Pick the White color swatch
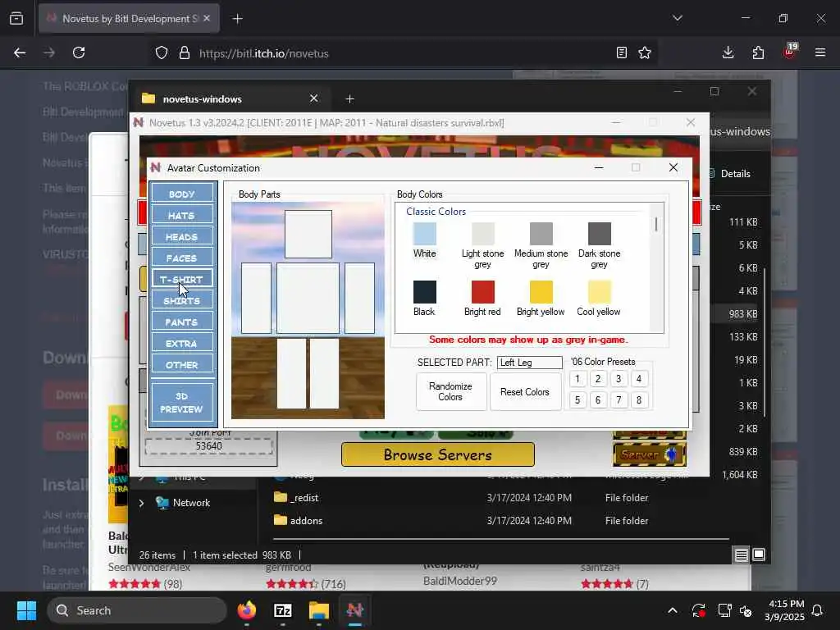The width and height of the screenshot is (840, 630). (424, 234)
